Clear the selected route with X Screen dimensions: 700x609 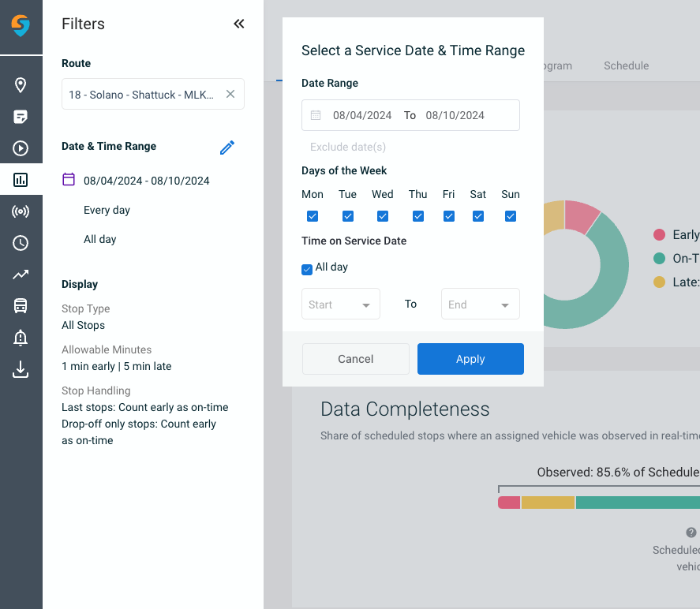click(230, 94)
